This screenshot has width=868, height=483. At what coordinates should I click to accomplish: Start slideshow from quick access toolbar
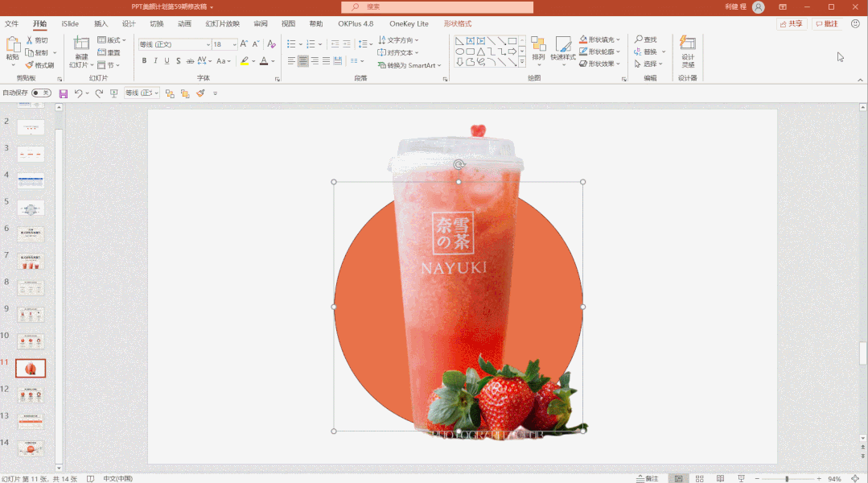tap(114, 93)
